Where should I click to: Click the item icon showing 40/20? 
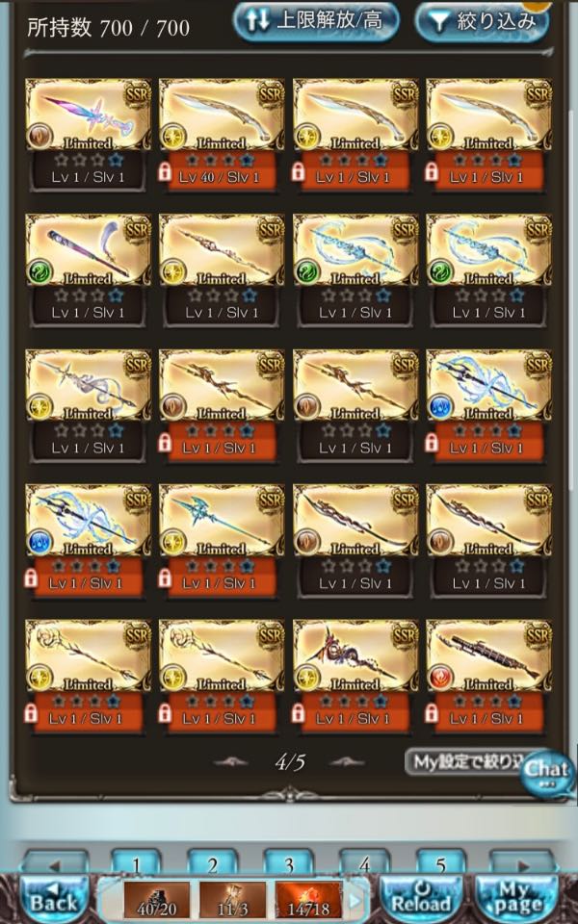pyautogui.click(x=157, y=900)
